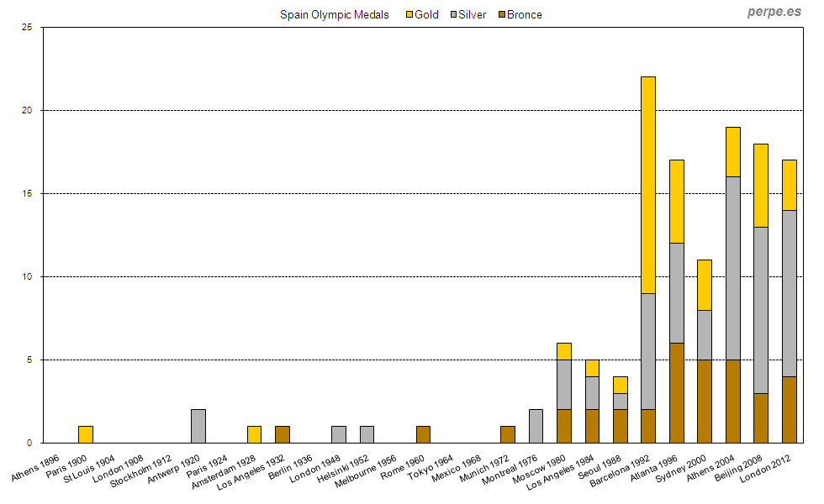Image resolution: width=824 pixels, height=504 pixels.
Task: Click the Athens 1896 x-axis label
Action: pos(37,467)
